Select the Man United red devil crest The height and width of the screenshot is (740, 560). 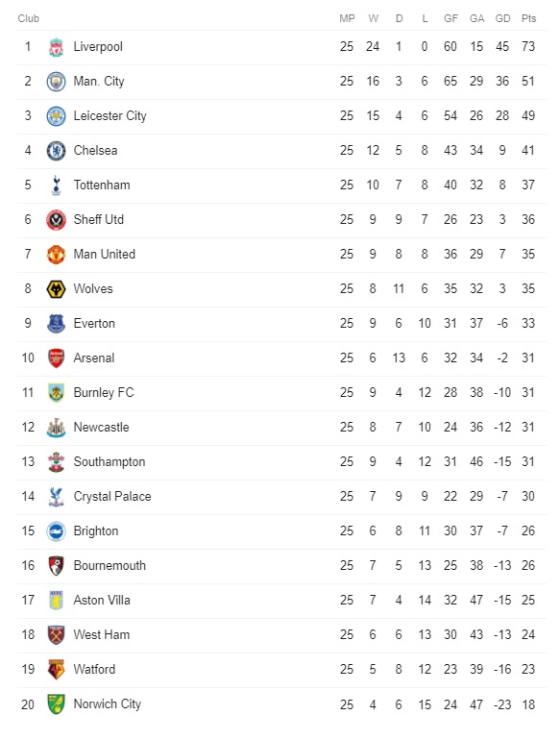point(56,255)
